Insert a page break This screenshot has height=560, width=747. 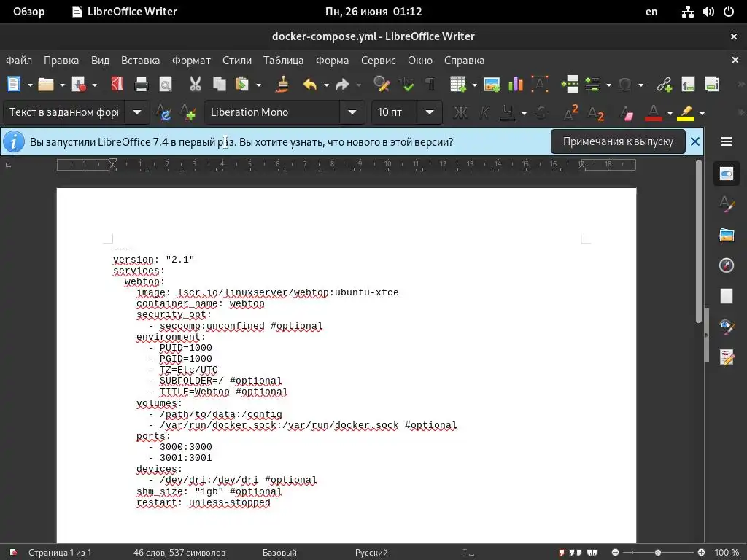tap(569, 85)
